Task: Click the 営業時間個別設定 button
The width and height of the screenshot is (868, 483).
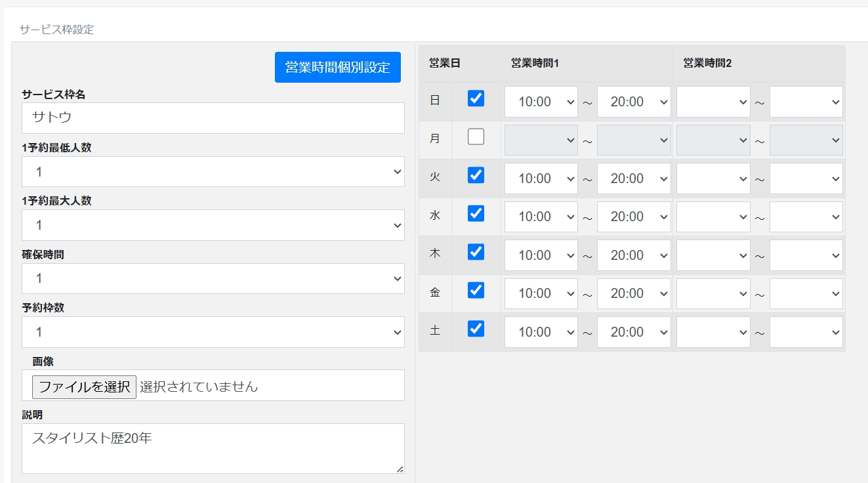Action: [337, 67]
